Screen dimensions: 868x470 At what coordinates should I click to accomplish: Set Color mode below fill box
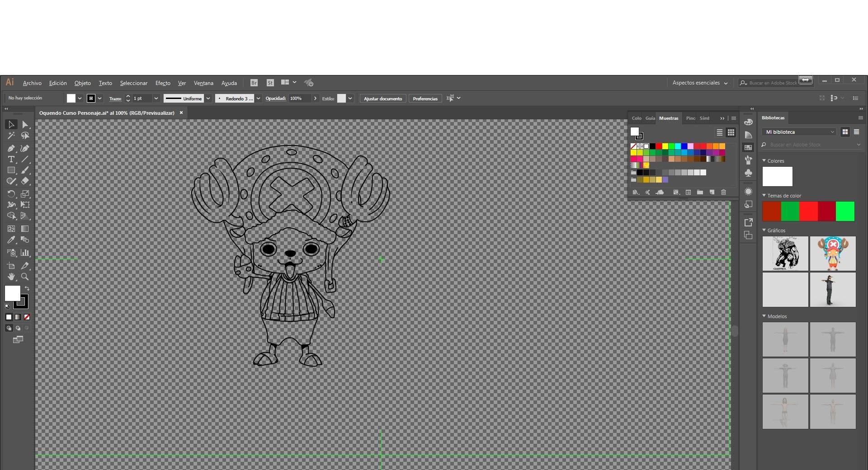pyautogui.click(x=9, y=317)
